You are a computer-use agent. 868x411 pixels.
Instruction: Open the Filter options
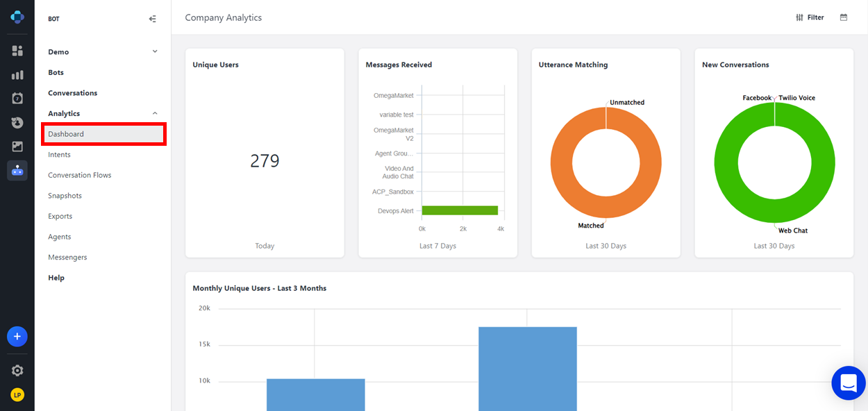(x=810, y=17)
